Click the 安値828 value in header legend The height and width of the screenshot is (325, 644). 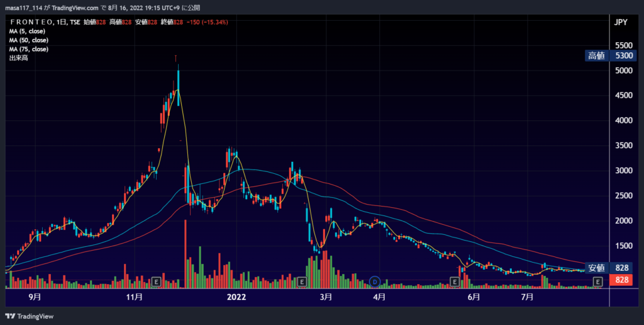tap(146, 22)
